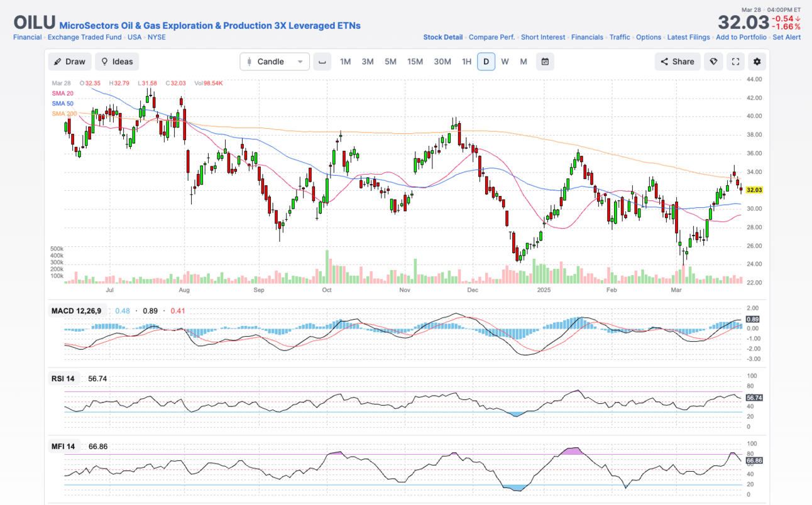This screenshot has height=505, width=812.
Task: Open the calendar date range icon
Action: pyautogui.click(x=545, y=62)
